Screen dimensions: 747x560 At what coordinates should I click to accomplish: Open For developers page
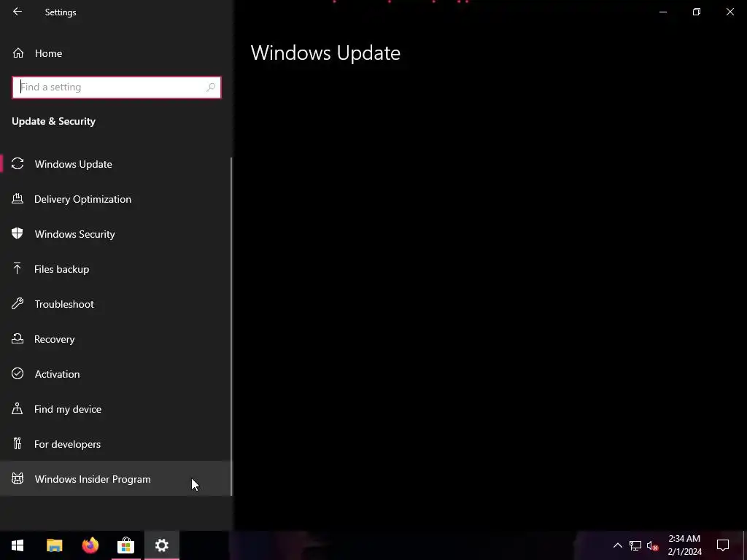tap(116, 444)
